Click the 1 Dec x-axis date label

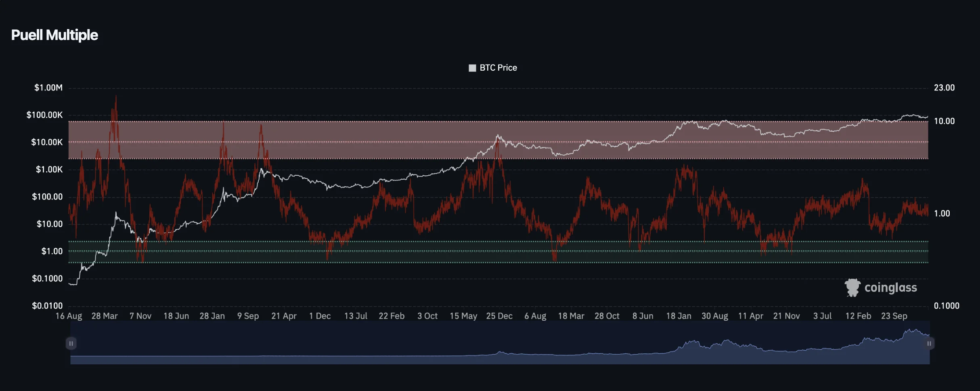click(x=320, y=316)
